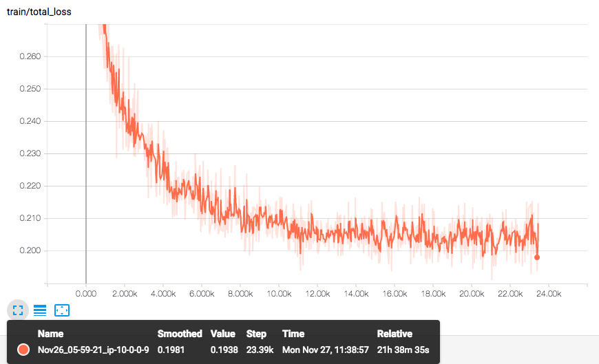Click x-axis label 14.00k

356,294
